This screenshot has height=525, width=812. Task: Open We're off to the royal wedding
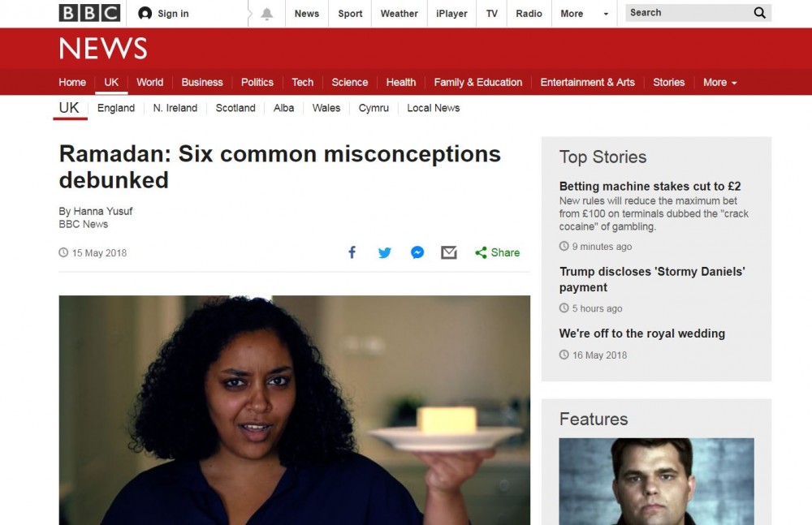coord(641,334)
